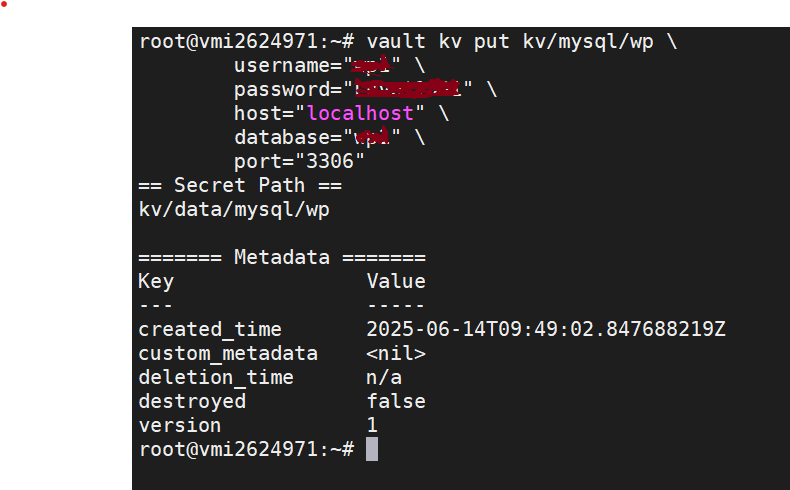Click the 'Key' column header

click(156, 282)
